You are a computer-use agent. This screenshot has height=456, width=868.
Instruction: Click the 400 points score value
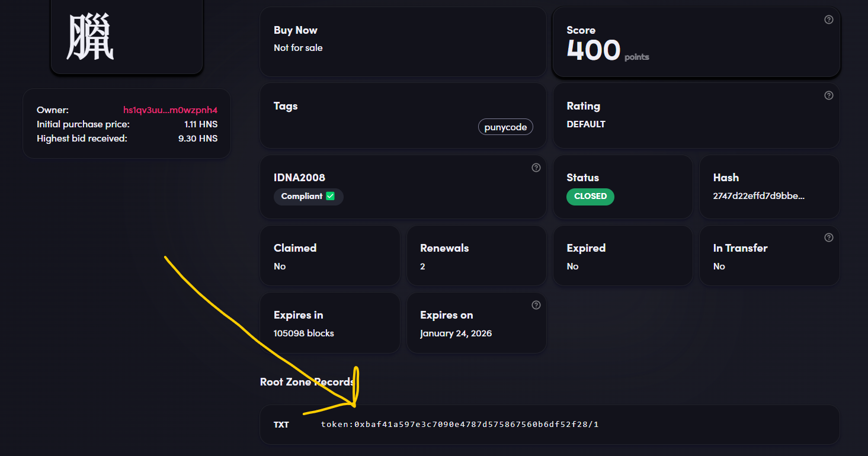pyautogui.click(x=594, y=51)
